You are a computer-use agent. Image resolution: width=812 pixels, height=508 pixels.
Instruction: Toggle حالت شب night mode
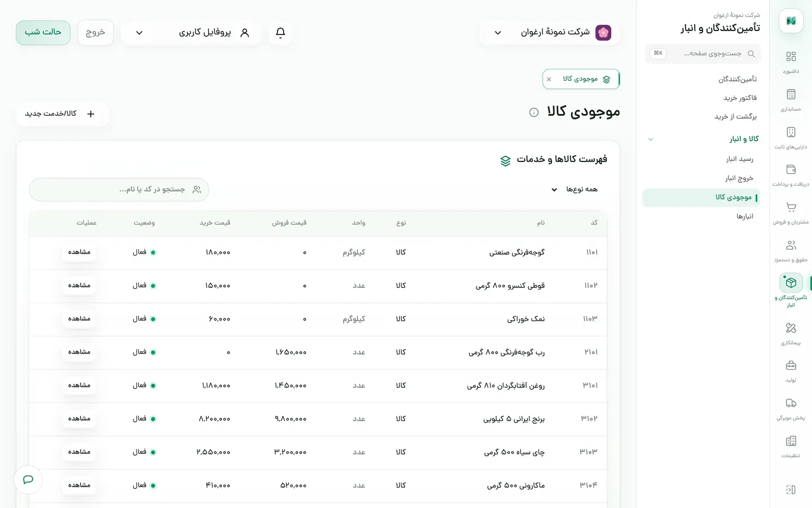pos(43,32)
